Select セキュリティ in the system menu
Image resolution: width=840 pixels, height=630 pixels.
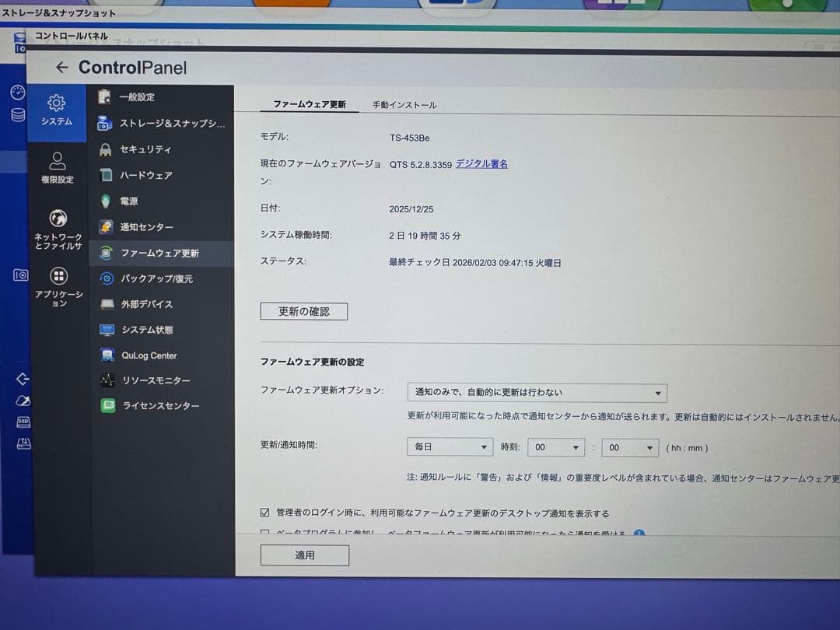pos(145,149)
